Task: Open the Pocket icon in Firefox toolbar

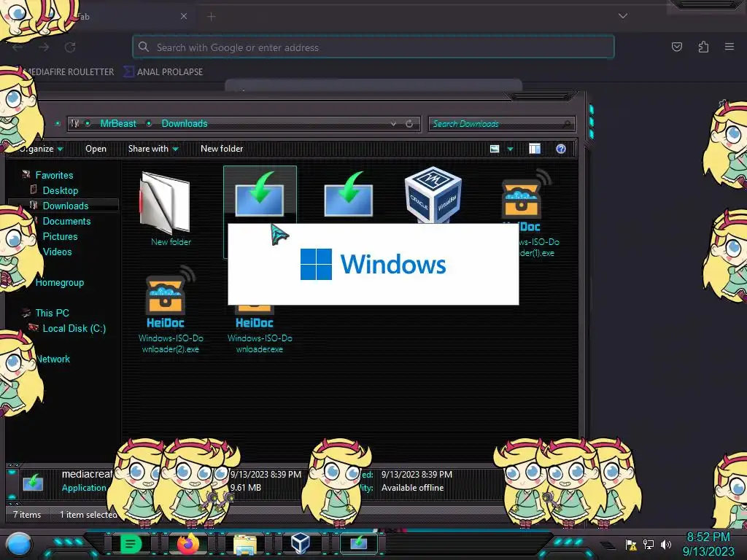Action: tap(676, 47)
